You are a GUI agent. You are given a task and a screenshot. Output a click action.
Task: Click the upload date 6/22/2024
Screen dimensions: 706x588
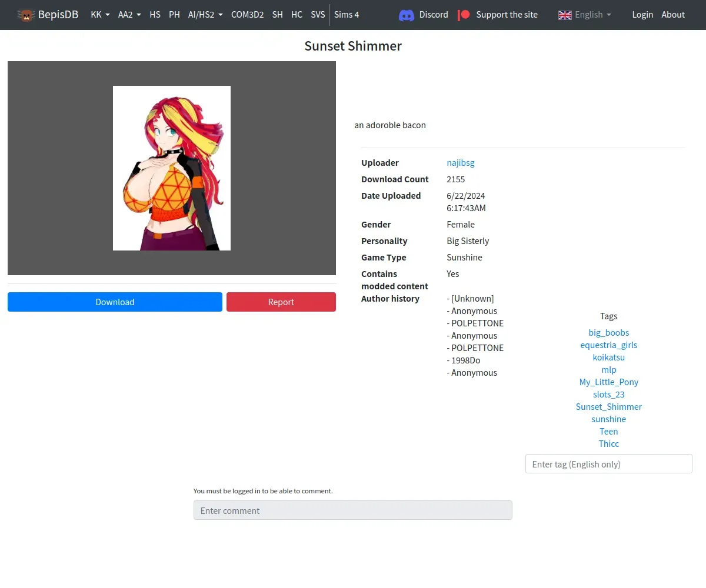(x=466, y=196)
